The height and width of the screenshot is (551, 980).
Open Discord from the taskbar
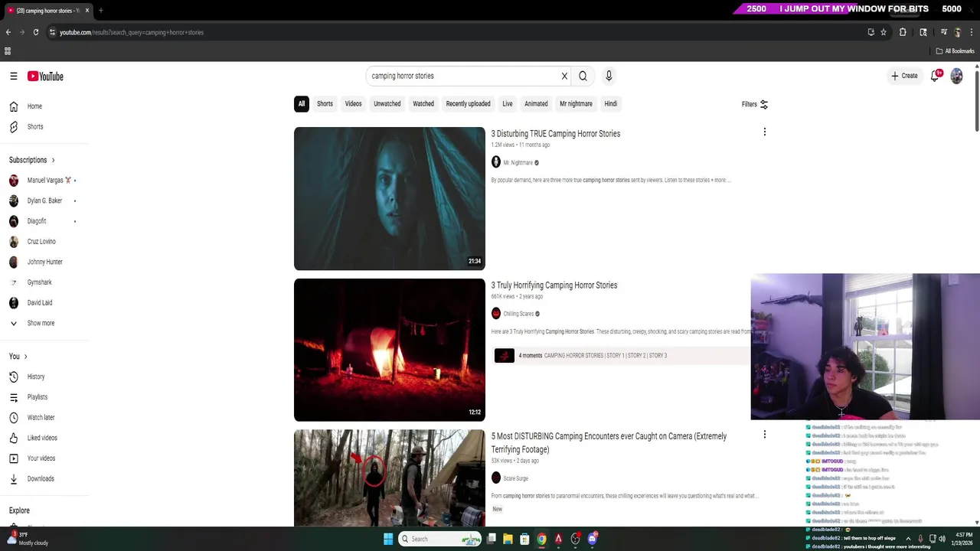point(592,539)
